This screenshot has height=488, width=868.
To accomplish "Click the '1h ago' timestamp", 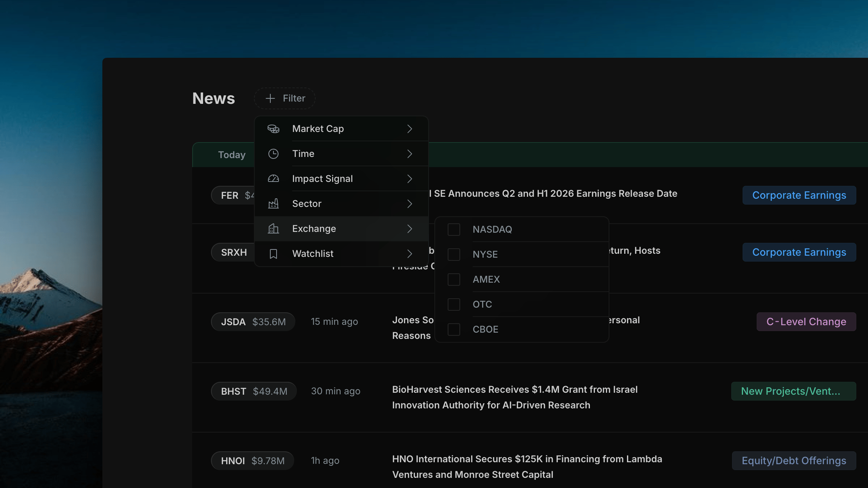I will [325, 461].
